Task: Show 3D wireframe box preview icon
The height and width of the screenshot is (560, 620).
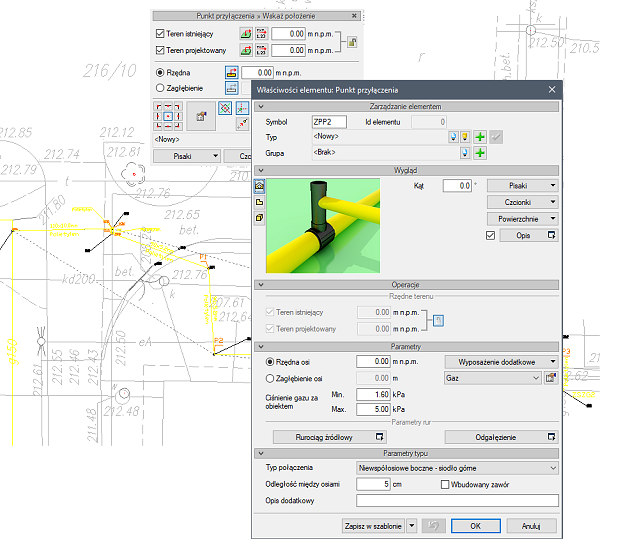Action: 259,218
